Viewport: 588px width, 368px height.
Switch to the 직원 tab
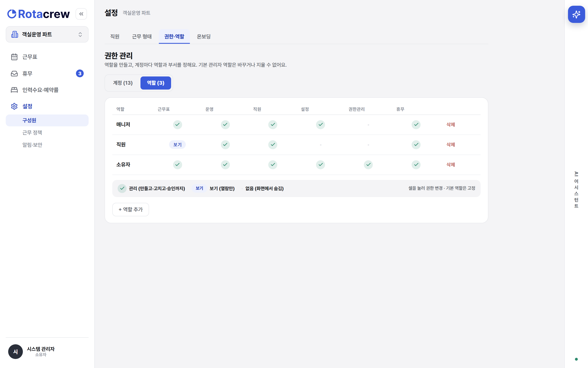point(115,37)
